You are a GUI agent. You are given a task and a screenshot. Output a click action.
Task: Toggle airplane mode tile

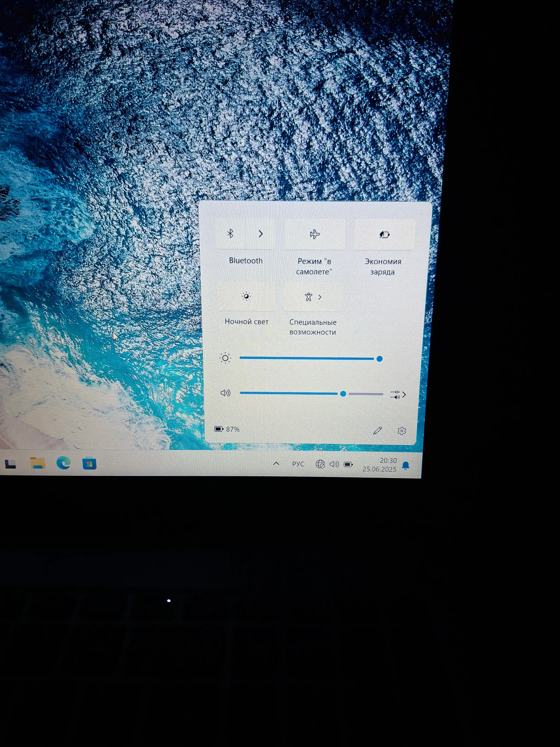315,234
